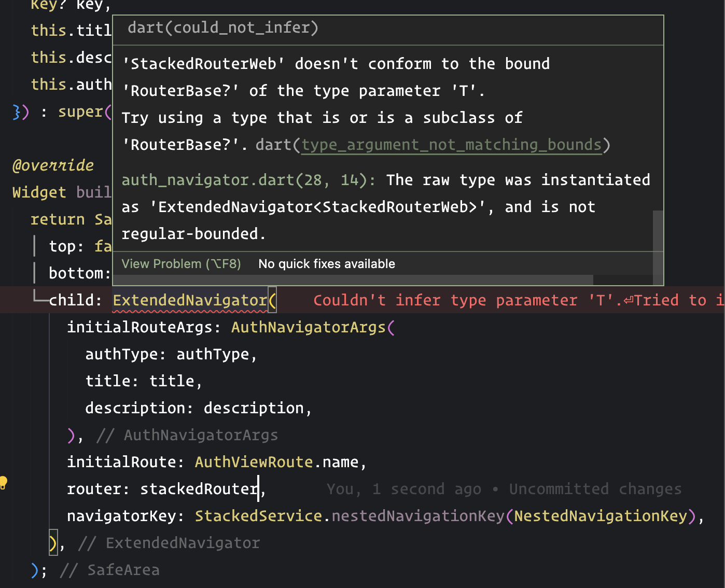725x588 pixels.
Task: Click the inline "Couldn't infer type parameter" error
Action: tap(519, 300)
